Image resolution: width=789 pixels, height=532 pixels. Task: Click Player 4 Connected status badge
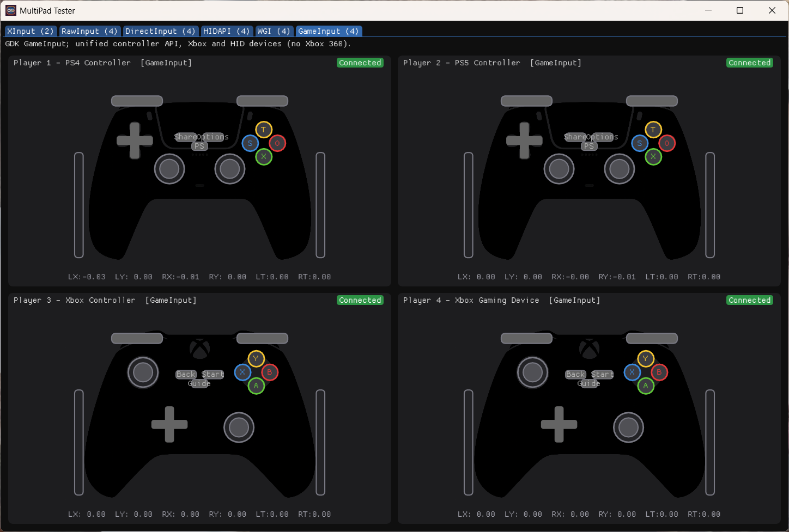(x=750, y=300)
